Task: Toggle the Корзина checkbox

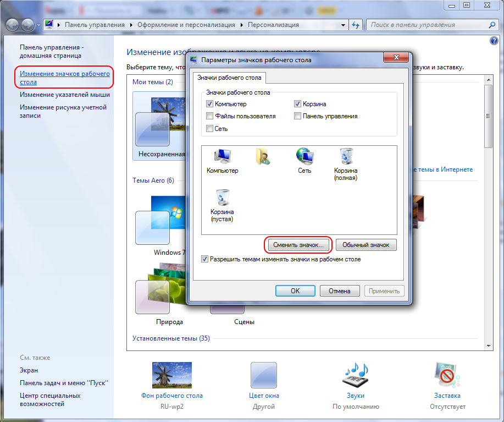Action: 297,104
